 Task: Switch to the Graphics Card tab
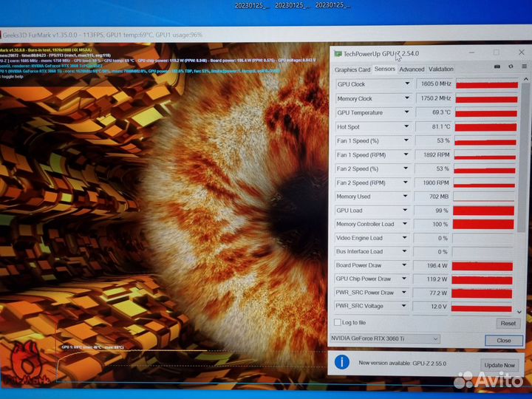(352, 69)
